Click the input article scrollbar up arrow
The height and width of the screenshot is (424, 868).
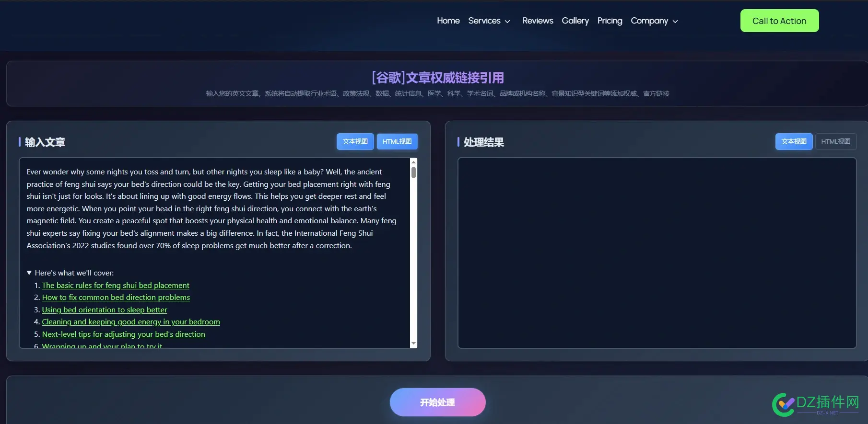413,162
